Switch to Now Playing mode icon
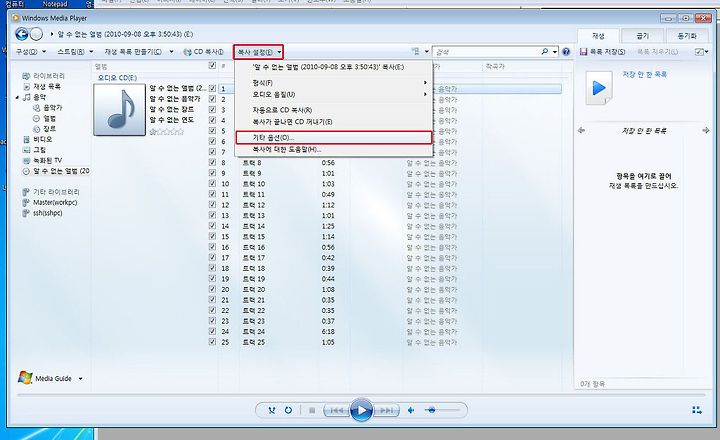Viewport: 720px width, 440px height. coord(697,410)
